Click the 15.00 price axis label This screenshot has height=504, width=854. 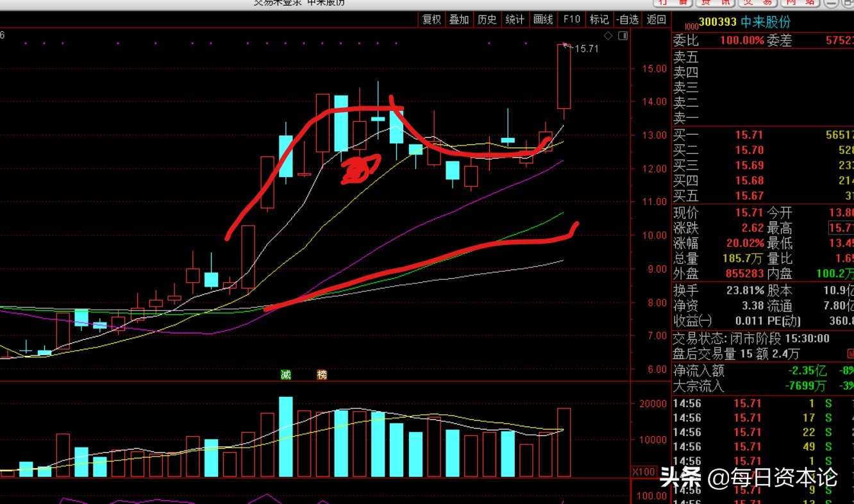point(653,69)
